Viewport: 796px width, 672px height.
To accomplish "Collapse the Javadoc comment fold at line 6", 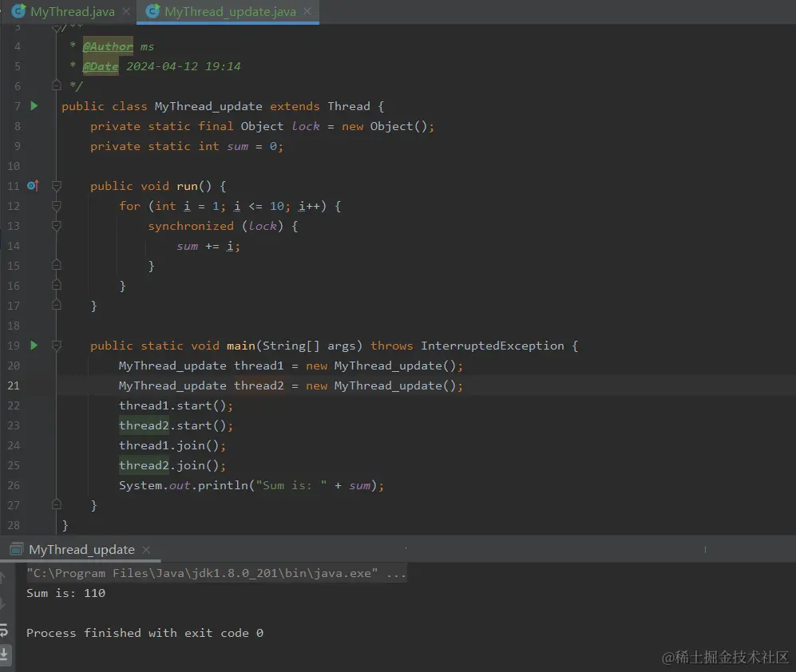I will [57, 85].
